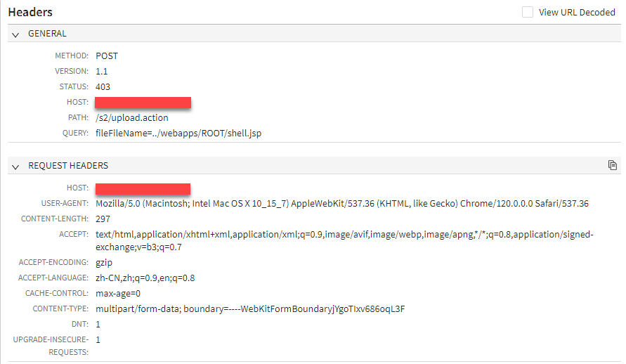The width and height of the screenshot is (626, 364).
Task: Click the redacted host in GENERAL section
Action: [x=144, y=103]
